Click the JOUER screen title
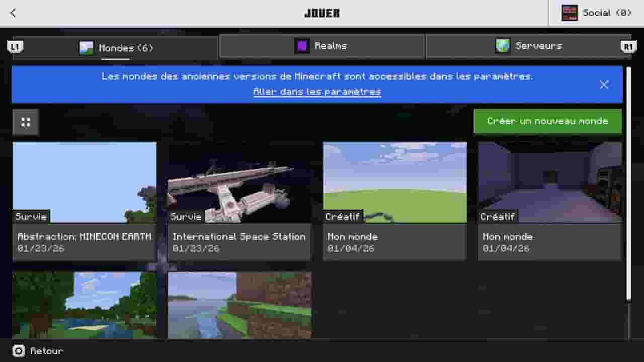The image size is (644, 362). click(x=322, y=13)
